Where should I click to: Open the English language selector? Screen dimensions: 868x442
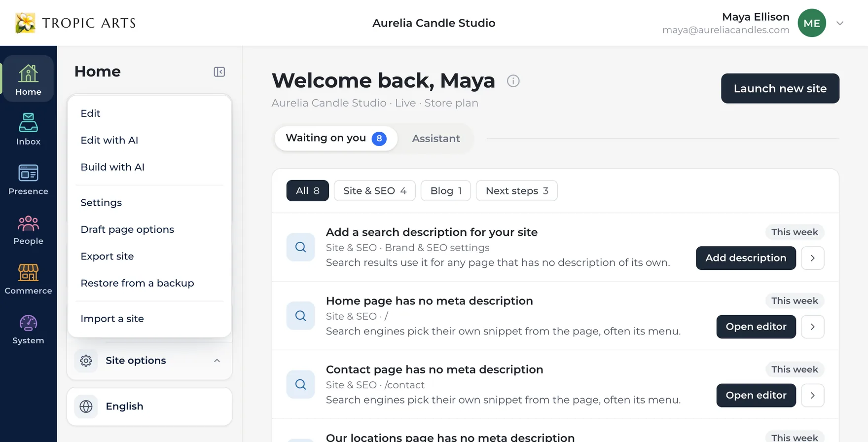click(149, 406)
